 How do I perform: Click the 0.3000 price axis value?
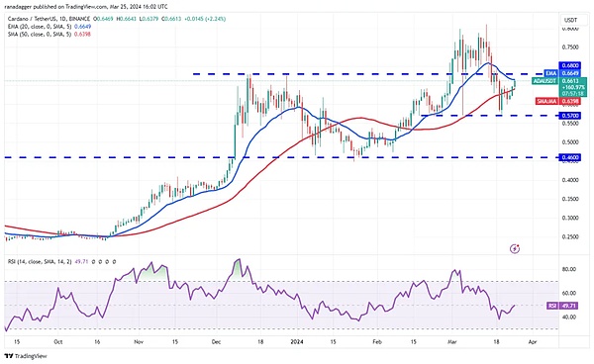coord(570,218)
